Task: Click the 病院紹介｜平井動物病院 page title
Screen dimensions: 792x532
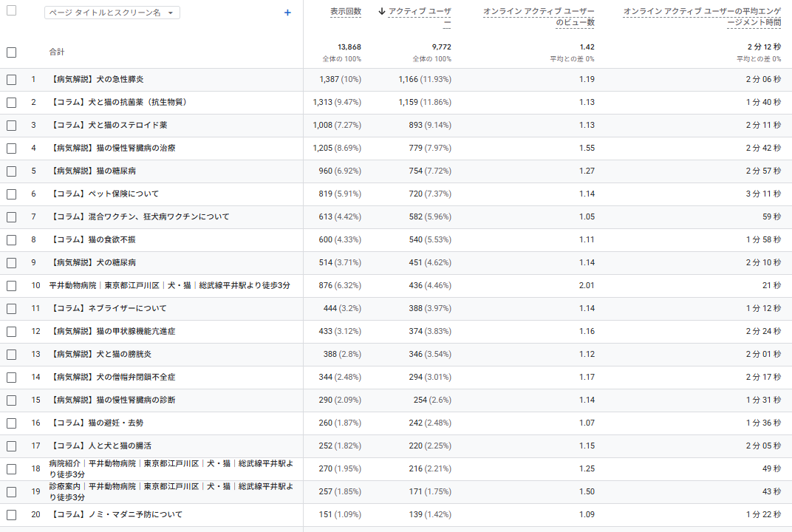Action: click(171, 469)
